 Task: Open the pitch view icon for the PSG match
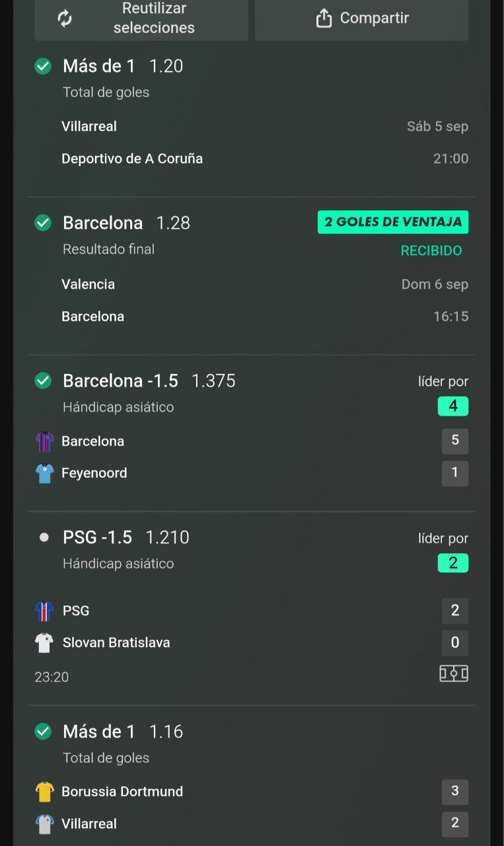point(454,673)
